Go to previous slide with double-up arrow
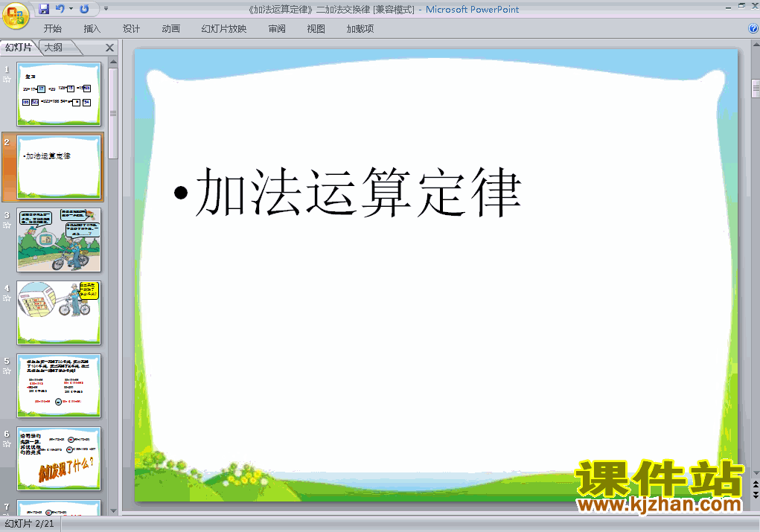760x532 pixels. tap(756, 484)
